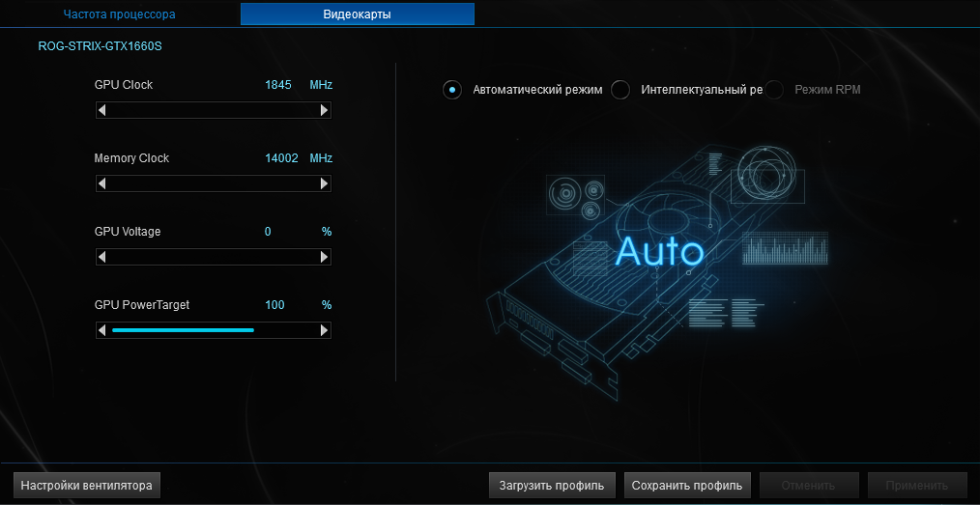Click the GPU Clock label

[123, 85]
